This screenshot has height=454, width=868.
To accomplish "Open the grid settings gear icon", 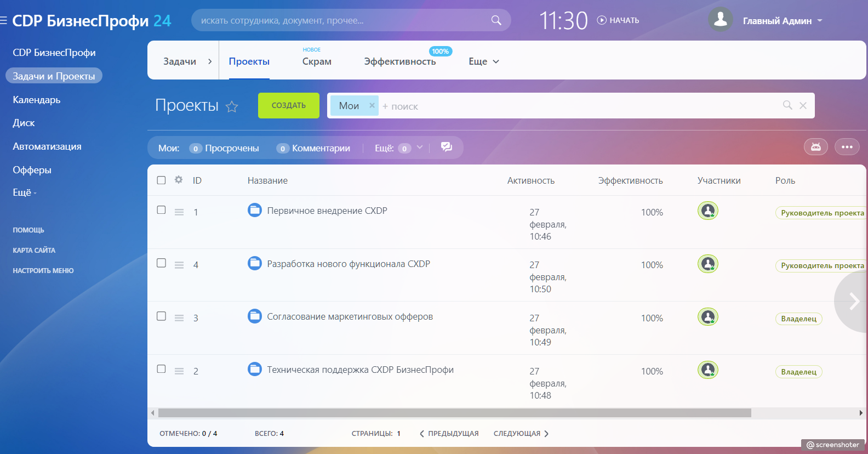I will pyautogui.click(x=179, y=179).
